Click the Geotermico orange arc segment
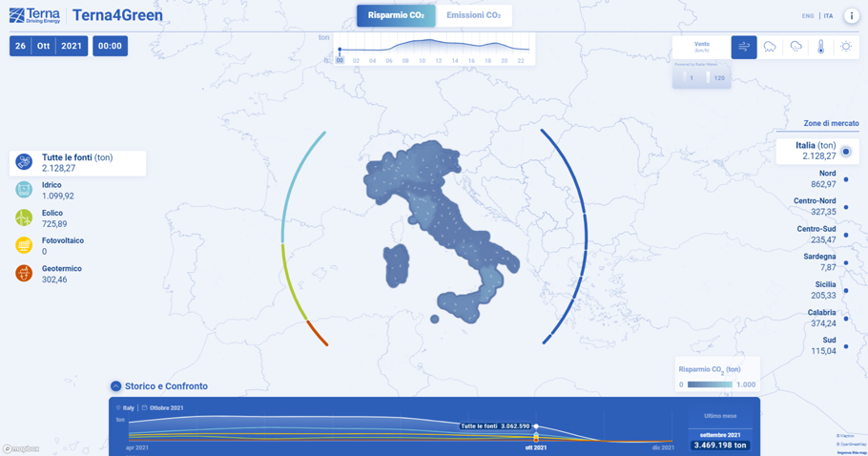 pyautogui.click(x=318, y=334)
